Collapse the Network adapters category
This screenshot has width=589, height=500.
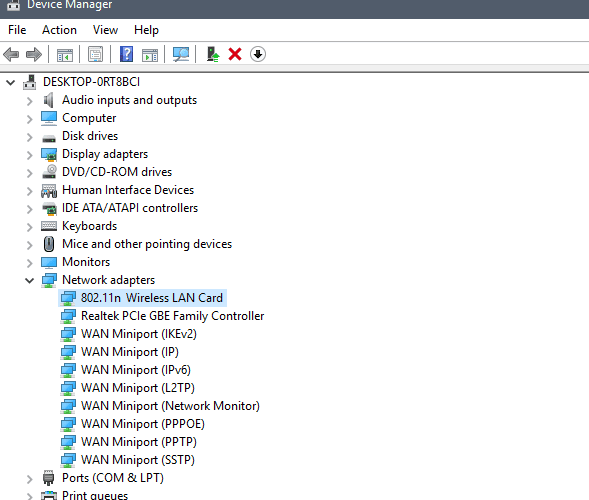(30, 280)
